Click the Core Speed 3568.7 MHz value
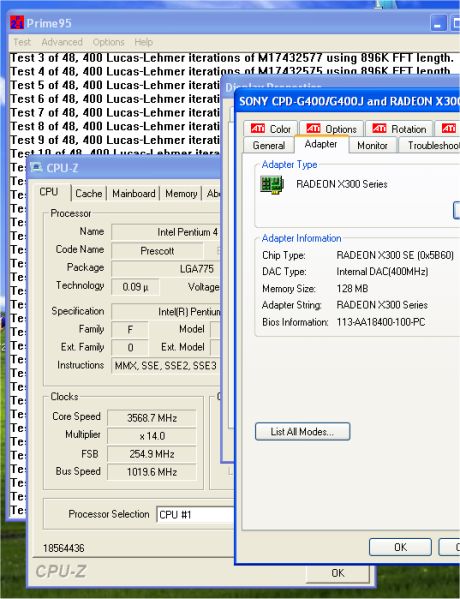 point(152,418)
